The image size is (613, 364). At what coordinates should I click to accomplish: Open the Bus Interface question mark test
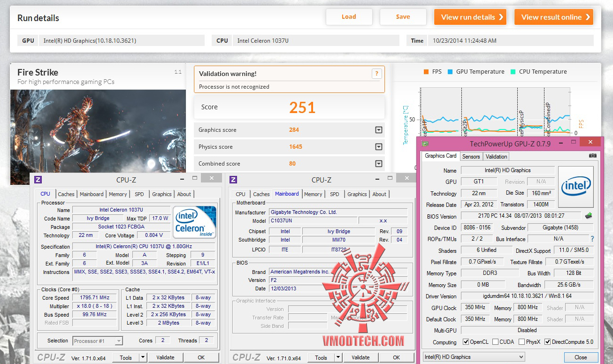(592, 239)
